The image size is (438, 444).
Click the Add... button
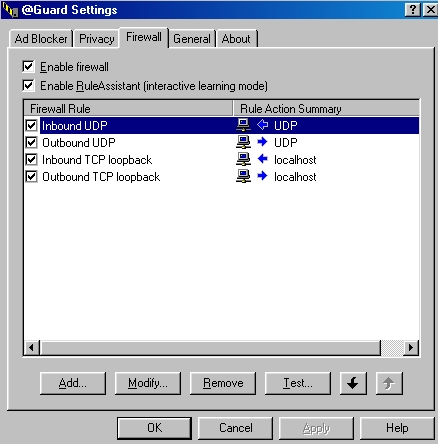coord(73,383)
